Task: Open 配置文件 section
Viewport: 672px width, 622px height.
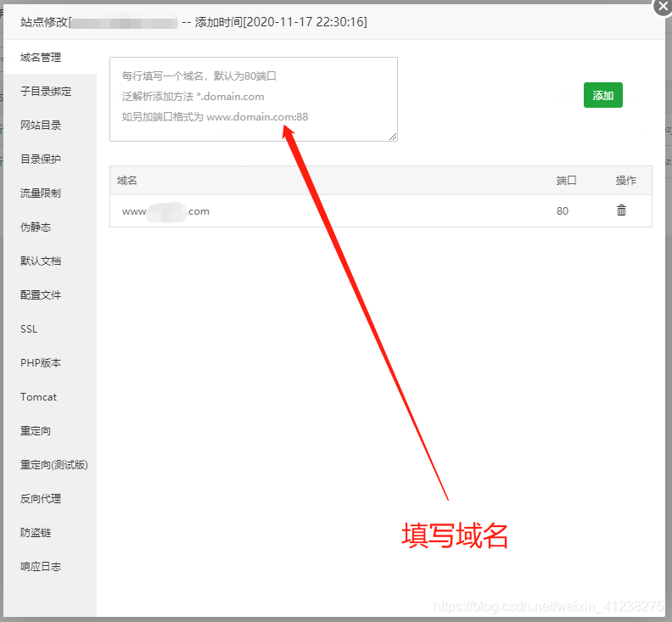Action: coord(50,295)
